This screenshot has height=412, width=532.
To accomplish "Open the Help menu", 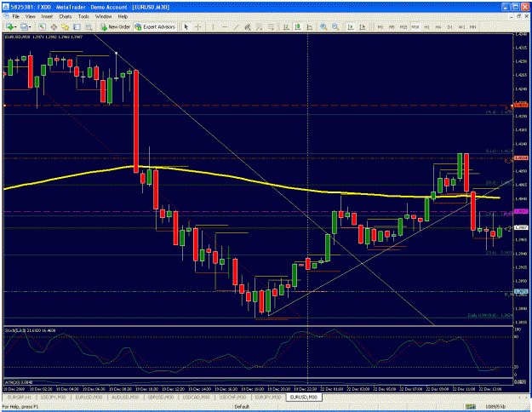I will pyautogui.click(x=123, y=16).
